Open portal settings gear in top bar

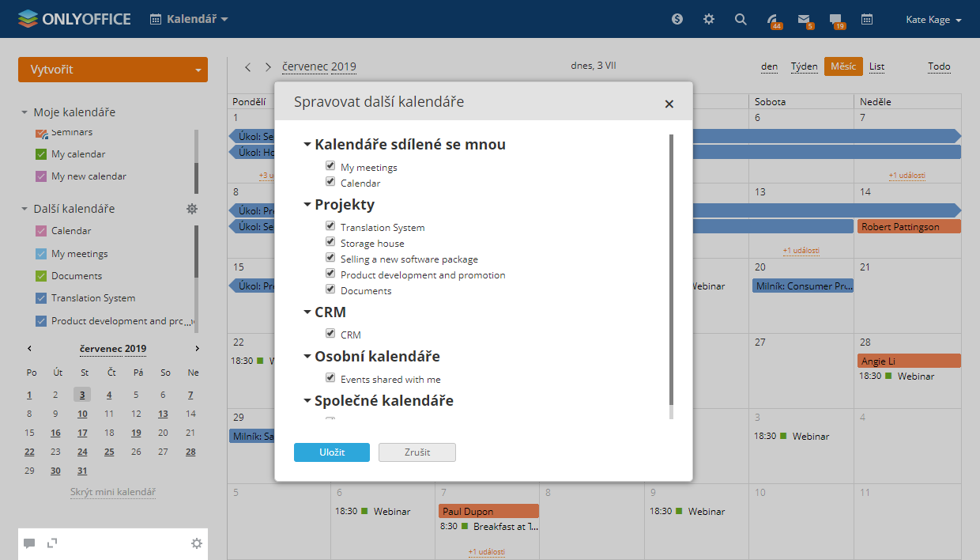click(x=709, y=20)
